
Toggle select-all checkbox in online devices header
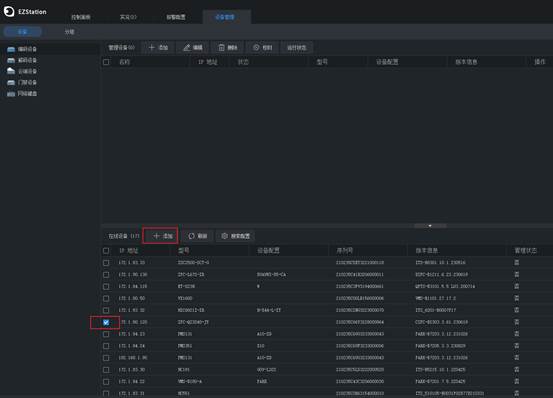pyautogui.click(x=106, y=251)
